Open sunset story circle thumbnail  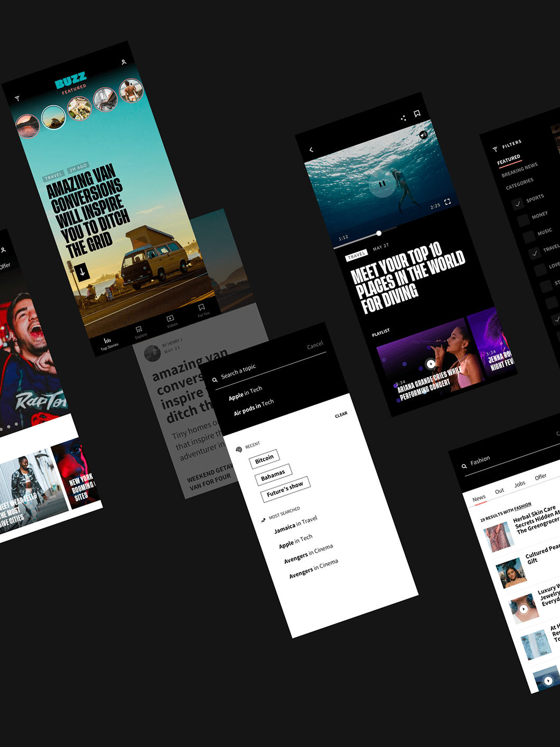28,126
